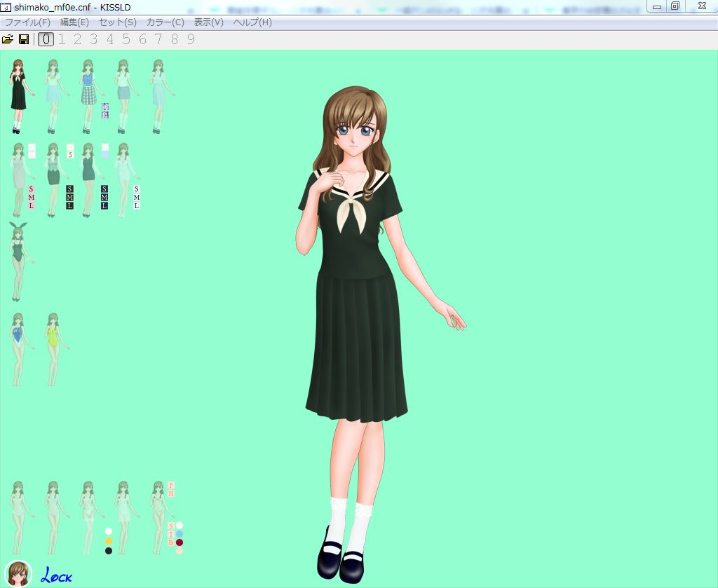
Task: Toggle the blue Lock label
Action: point(57,577)
